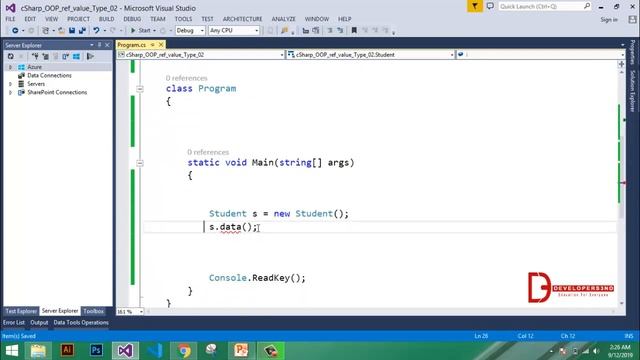Click on s.data() with error squiggle

233,227
